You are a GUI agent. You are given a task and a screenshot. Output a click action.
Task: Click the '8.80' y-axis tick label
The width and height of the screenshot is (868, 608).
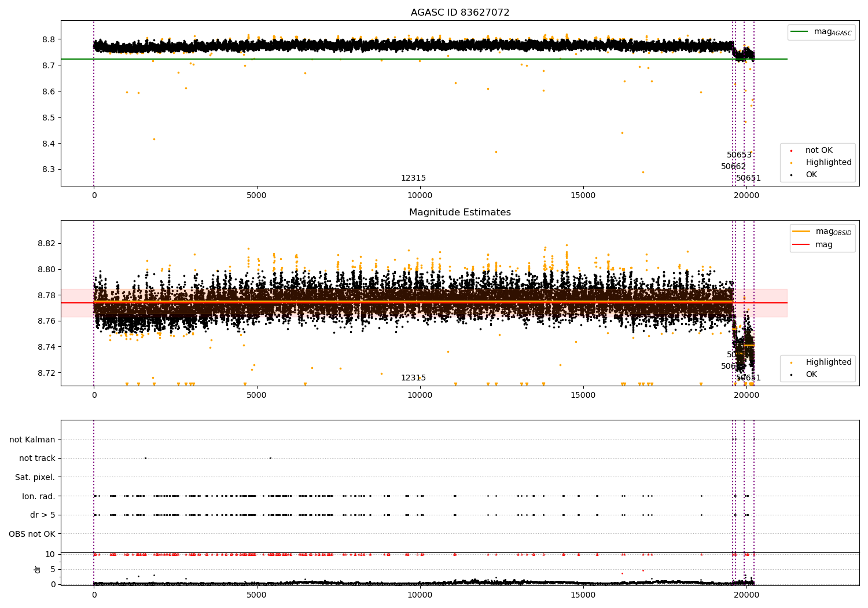46,269
